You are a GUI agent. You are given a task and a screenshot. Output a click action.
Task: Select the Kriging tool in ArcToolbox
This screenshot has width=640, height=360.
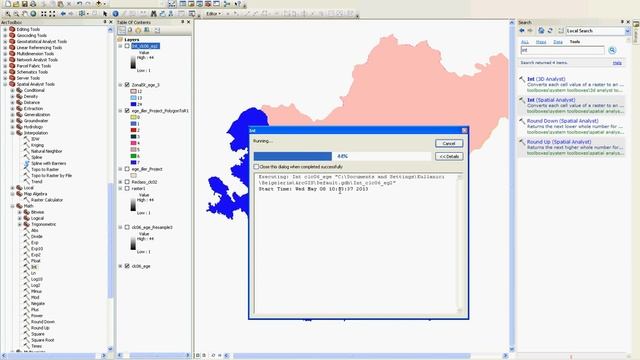pos(37,145)
